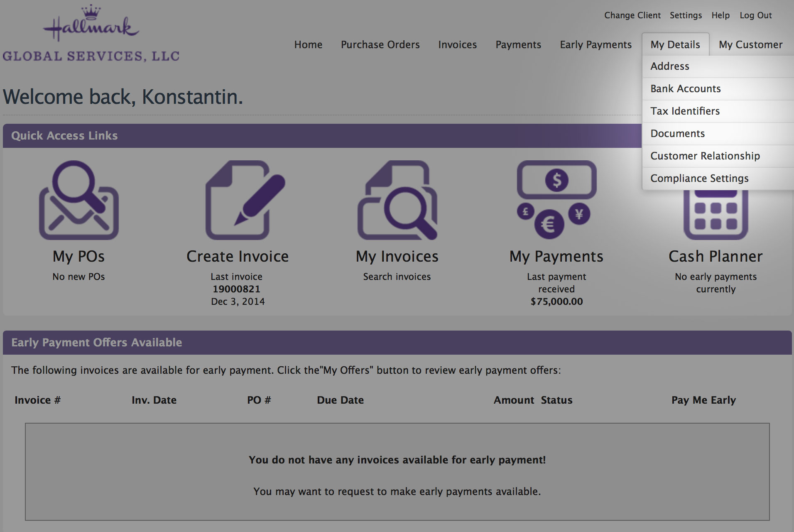794x532 pixels.
Task: Open the My Invoices magnifier icon
Action: click(x=397, y=200)
